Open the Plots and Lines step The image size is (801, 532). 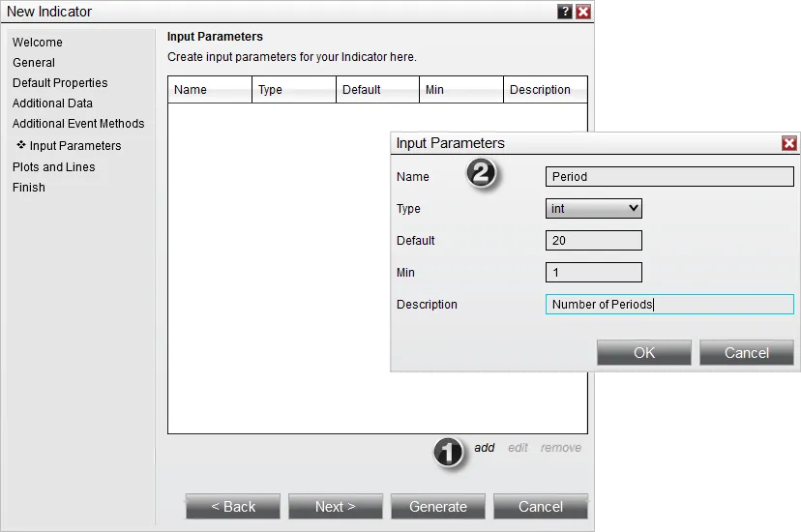pyautogui.click(x=53, y=167)
